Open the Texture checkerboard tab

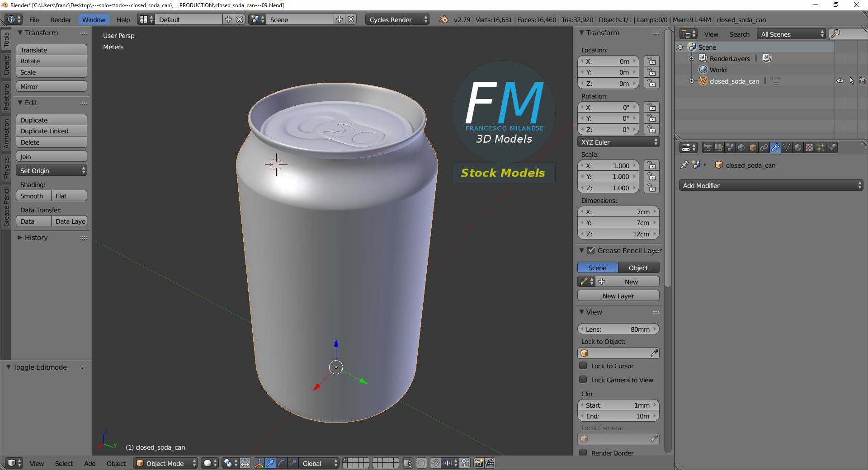coord(809,147)
